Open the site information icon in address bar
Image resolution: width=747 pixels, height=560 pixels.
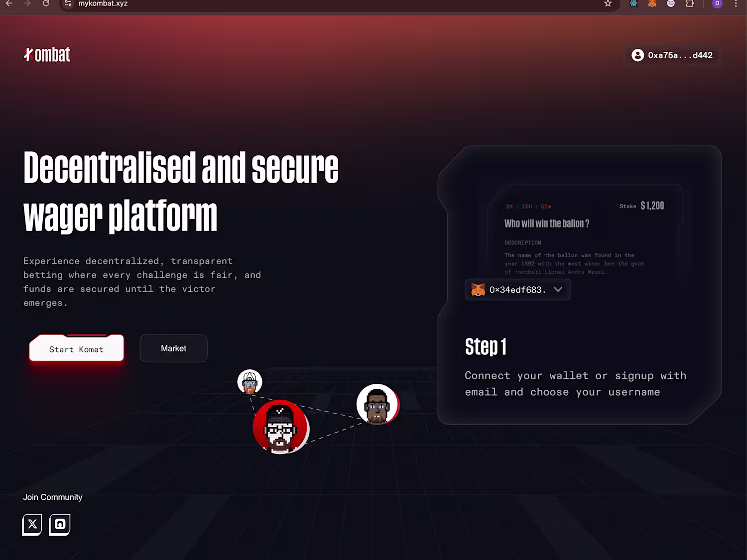(68, 3)
